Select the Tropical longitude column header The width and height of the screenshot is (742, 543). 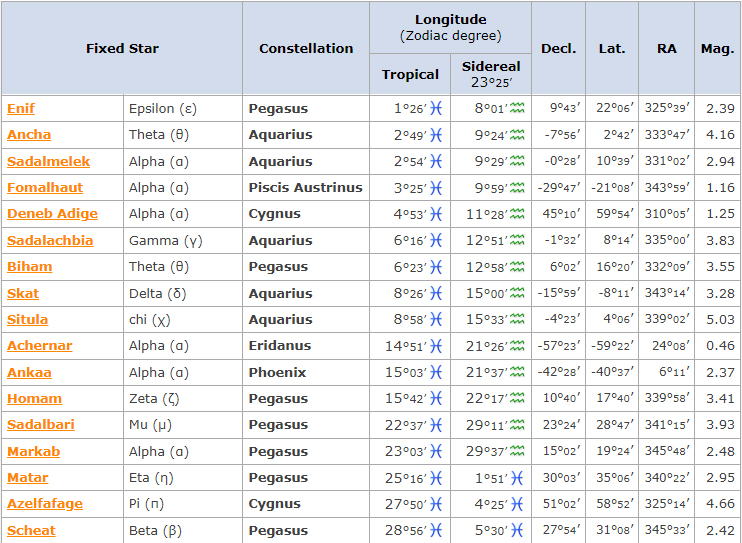(x=410, y=74)
